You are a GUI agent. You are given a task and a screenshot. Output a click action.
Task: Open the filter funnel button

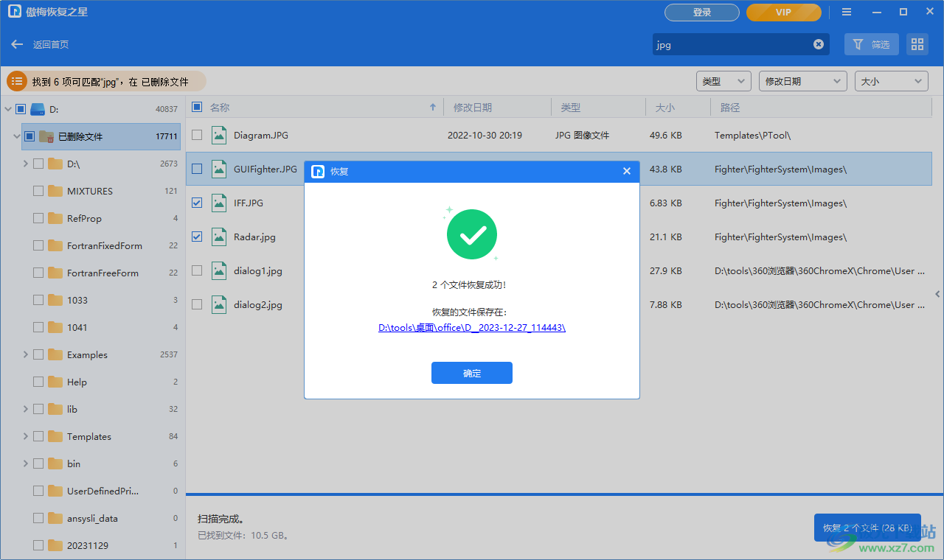click(x=871, y=44)
